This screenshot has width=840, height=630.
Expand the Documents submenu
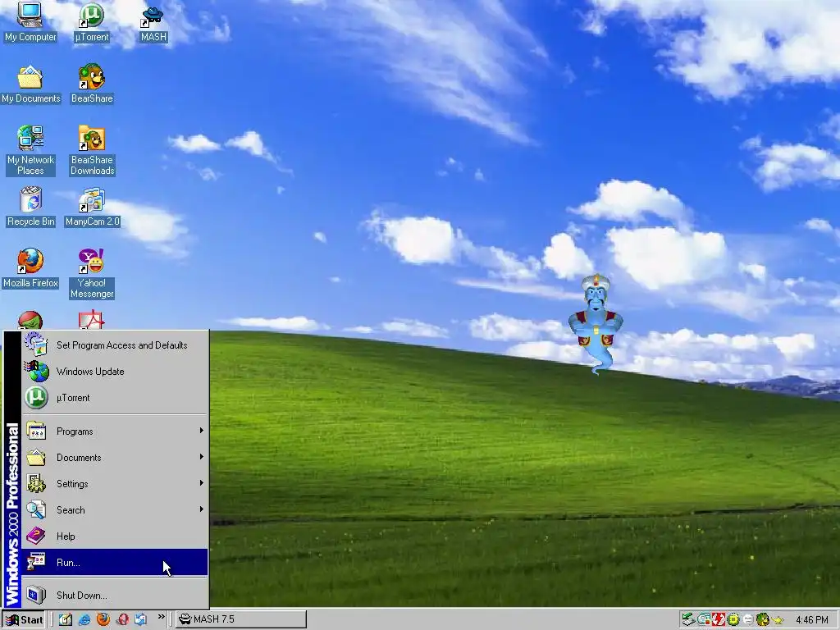pyautogui.click(x=115, y=458)
